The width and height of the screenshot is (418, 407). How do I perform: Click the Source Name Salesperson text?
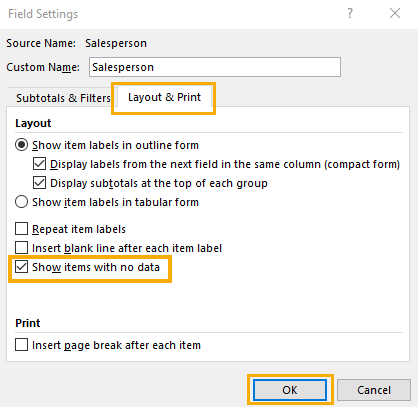pyautogui.click(x=116, y=43)
